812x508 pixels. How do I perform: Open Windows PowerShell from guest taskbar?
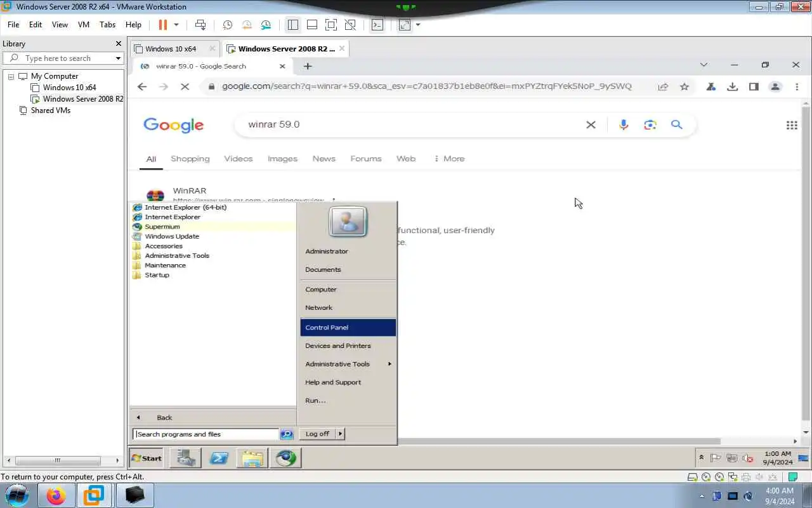219,458
